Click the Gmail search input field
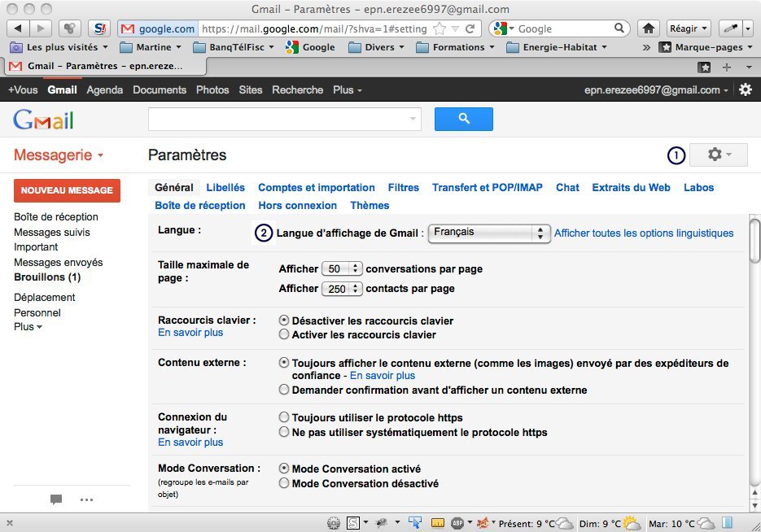This screenshot has height=532, width=761. coord(284,119)
